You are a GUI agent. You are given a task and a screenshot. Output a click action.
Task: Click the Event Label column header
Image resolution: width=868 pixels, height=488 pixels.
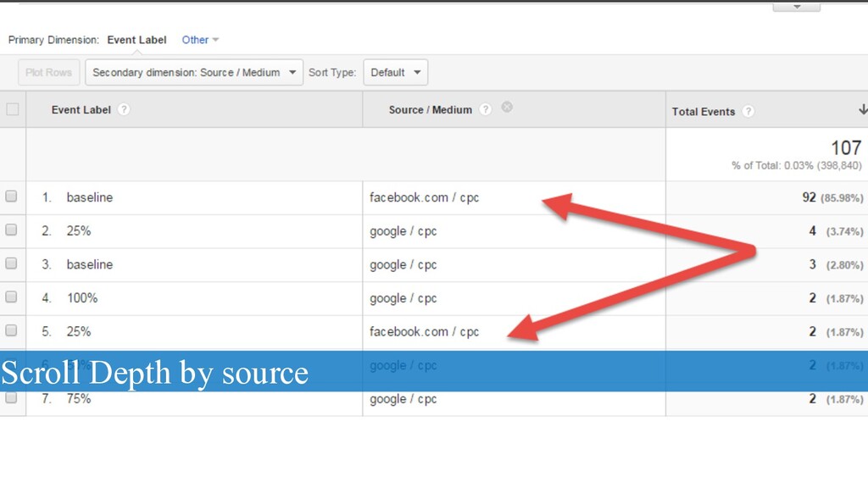click(81, 109)
